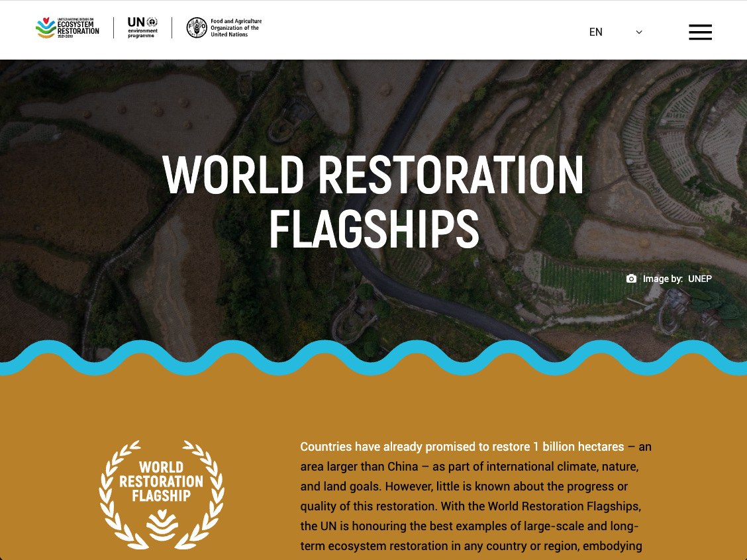Viewport: 747px width, 560px height.
Task: Select the EN item in the header bar
Action: [596, 32]
